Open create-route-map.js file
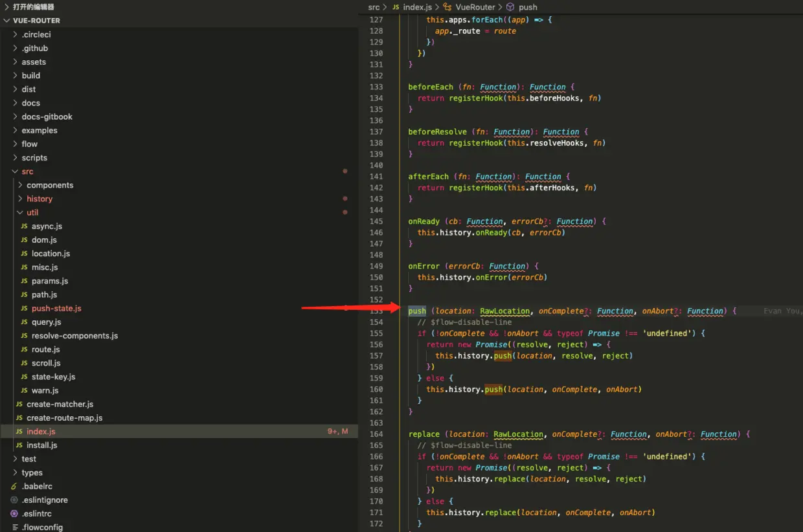803x532 pixels. click(x=64, y=418)
